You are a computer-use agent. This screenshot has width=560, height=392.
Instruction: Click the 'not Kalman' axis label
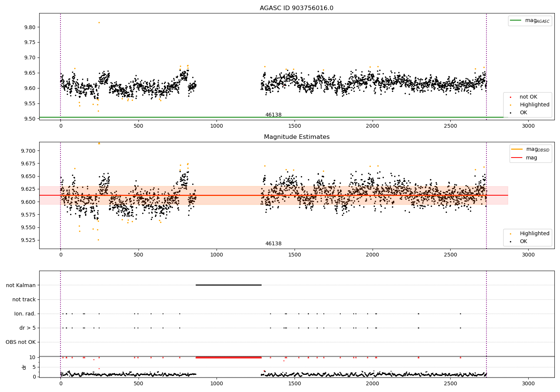(21, 285)
